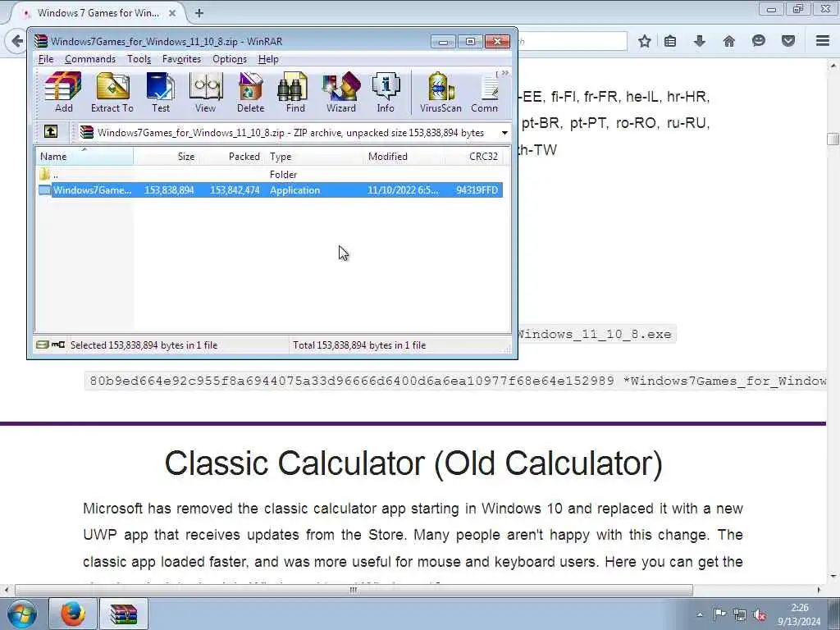Click the network tray icon
The width and height of the screenshot is (840, 630).
click(x=740, y=614)
